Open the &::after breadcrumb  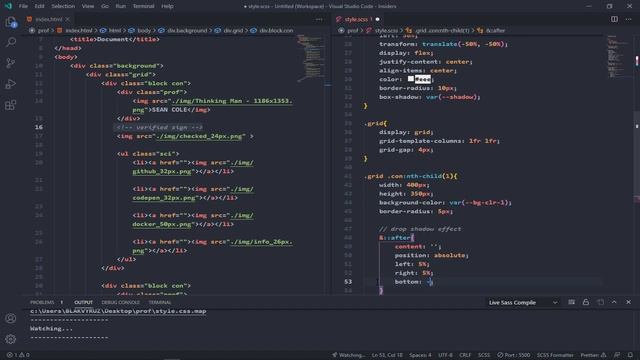click(x=491, y=31)
